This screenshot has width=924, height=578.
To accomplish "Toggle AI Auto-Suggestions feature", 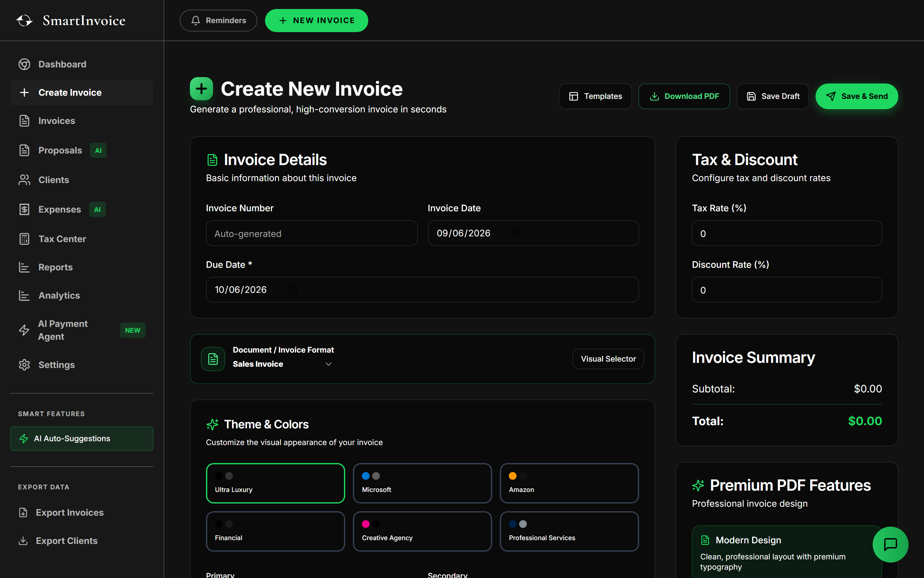I will click(x=82, y=438).
